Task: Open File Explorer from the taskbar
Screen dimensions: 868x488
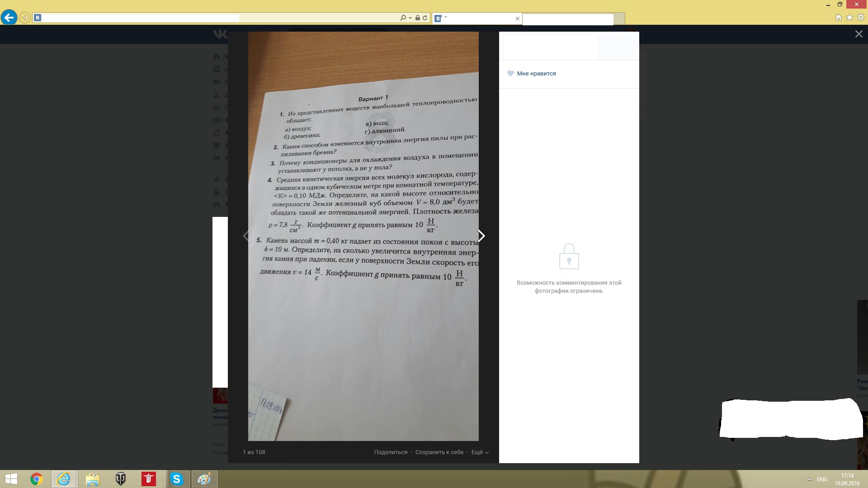Action: tap(93, 479)
